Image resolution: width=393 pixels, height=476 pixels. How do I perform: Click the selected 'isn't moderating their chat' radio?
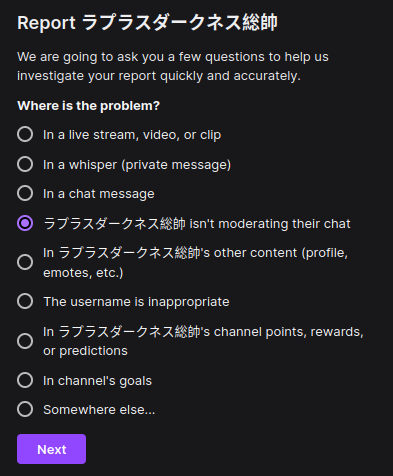point(25,223)
